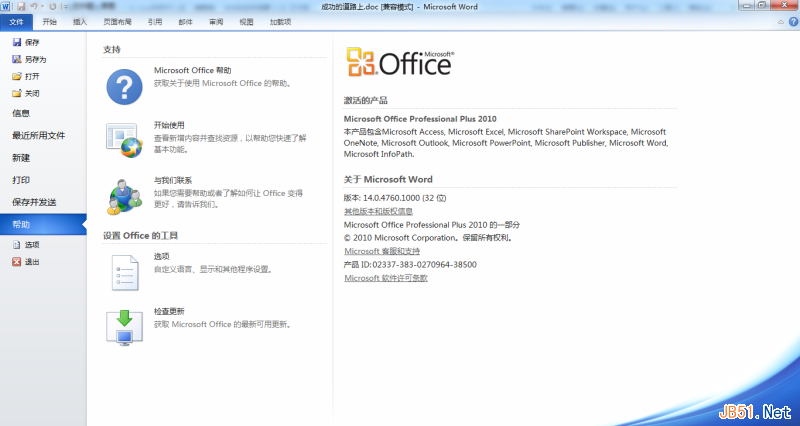Image resolution: width=800 pixels, height=426 pixels.
Task: Click the '关于 Microsoft Word' heading
Action: (388, 180)
